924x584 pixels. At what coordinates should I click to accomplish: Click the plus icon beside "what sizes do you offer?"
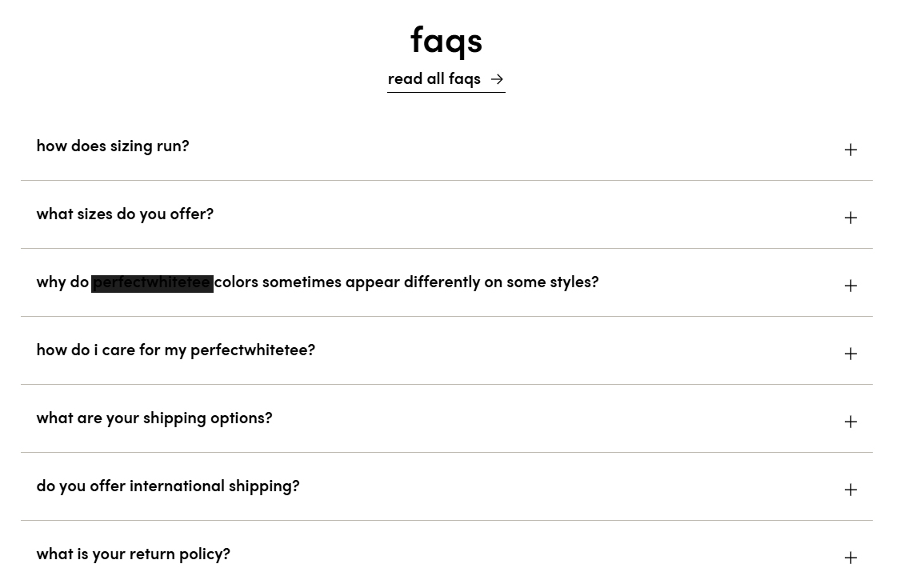point(850,217)
